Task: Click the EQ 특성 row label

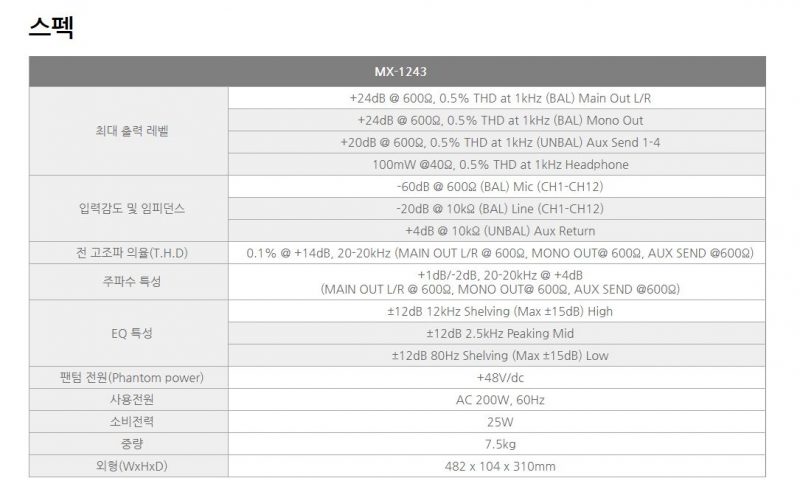Action: click(129, 333)
